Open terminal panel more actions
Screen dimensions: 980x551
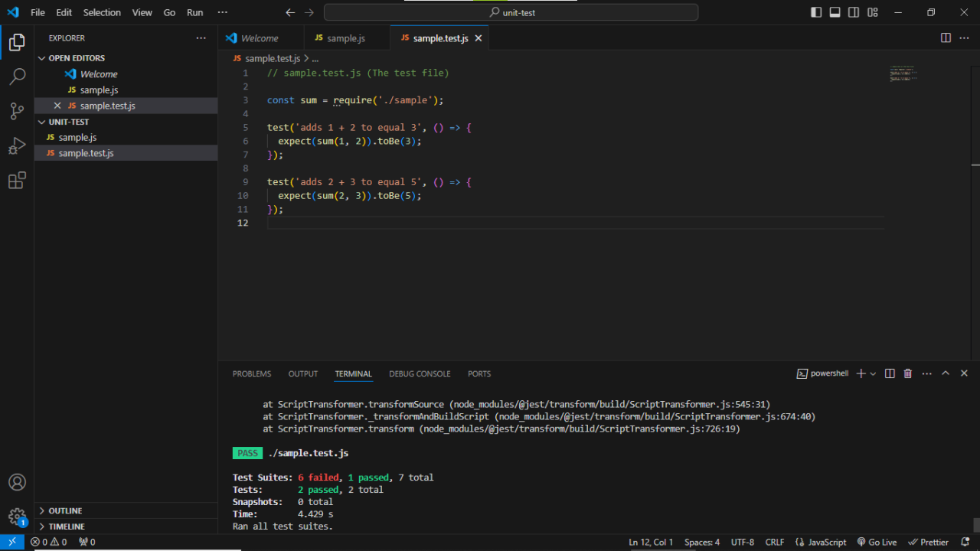click(x=926, y=373)
